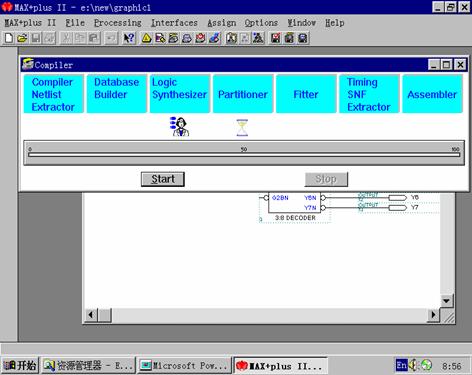
Task: Click the hourglass icon under Partitioner
Action: coord(242,127)
